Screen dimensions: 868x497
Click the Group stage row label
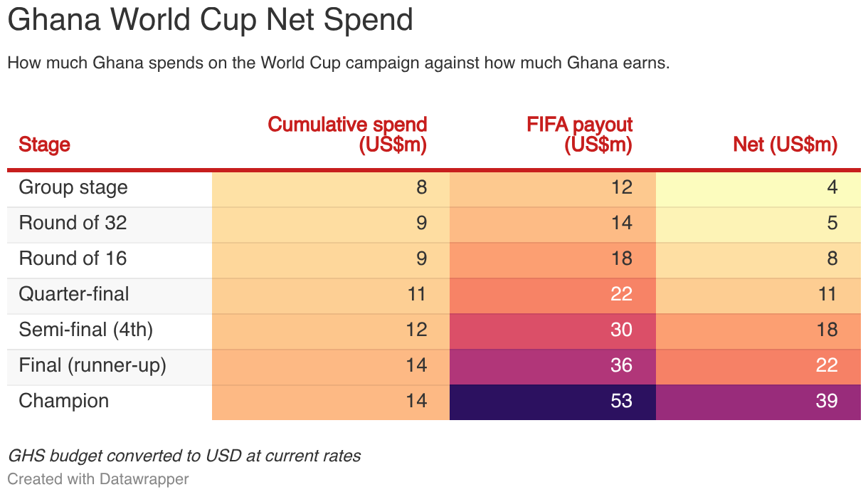pos(73,187)
